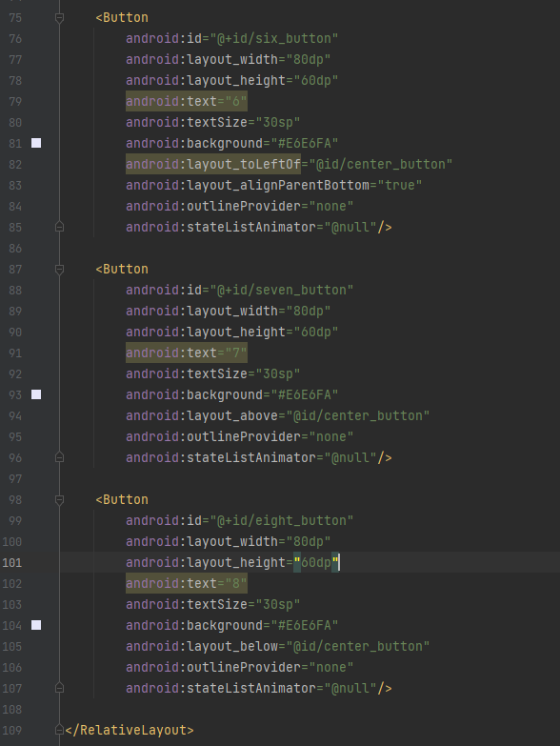Click line number 86 in the gutter
The width and height of the screenshot is (560, 746).
[x=15, y=249]
